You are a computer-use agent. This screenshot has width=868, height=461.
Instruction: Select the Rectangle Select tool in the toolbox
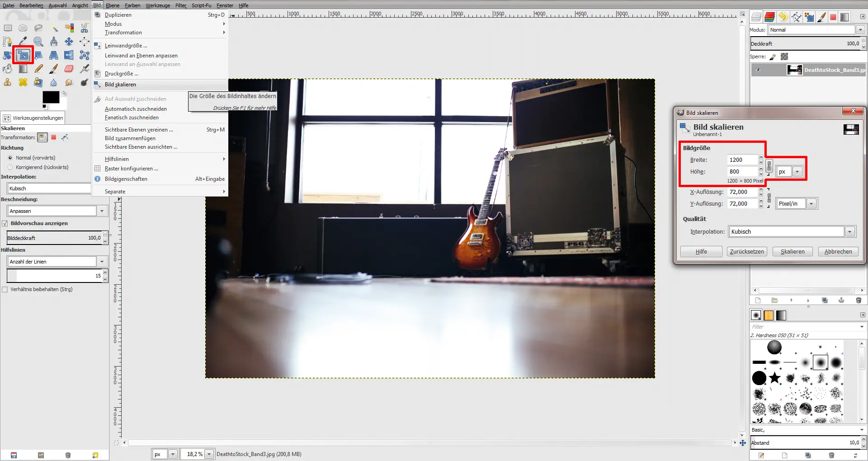(x=8, y=28)
